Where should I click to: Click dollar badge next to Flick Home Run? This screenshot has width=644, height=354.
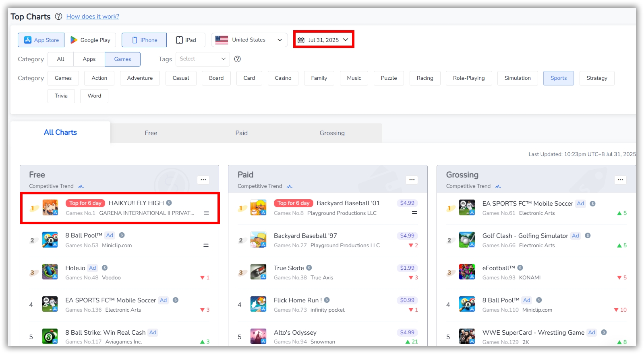[x=327, y=300]
